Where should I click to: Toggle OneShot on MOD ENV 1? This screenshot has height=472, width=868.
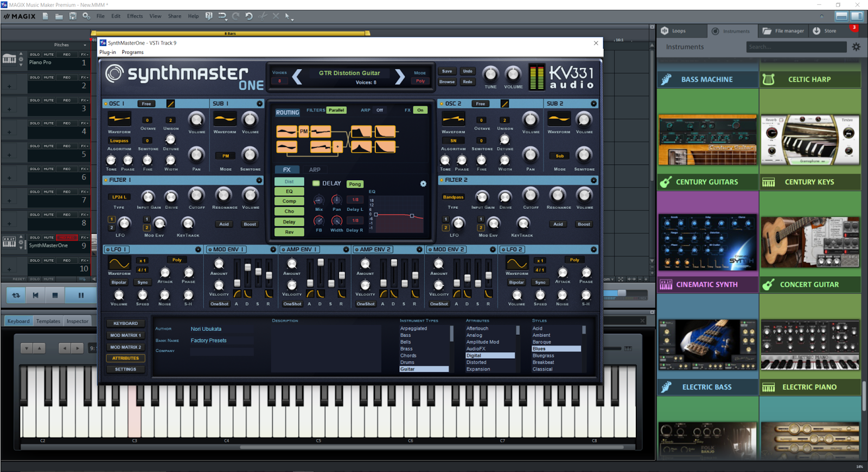tap(219, 304)
